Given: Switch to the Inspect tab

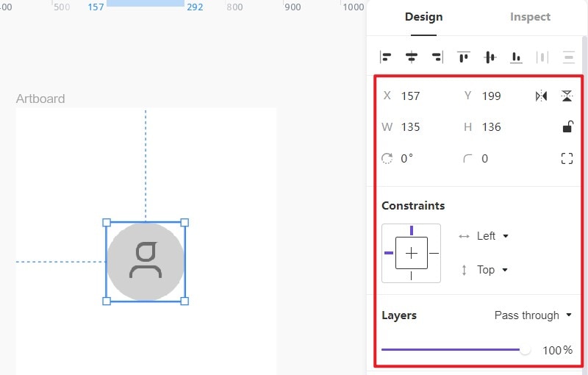Looking at the screenshot, I should (530, 17).
